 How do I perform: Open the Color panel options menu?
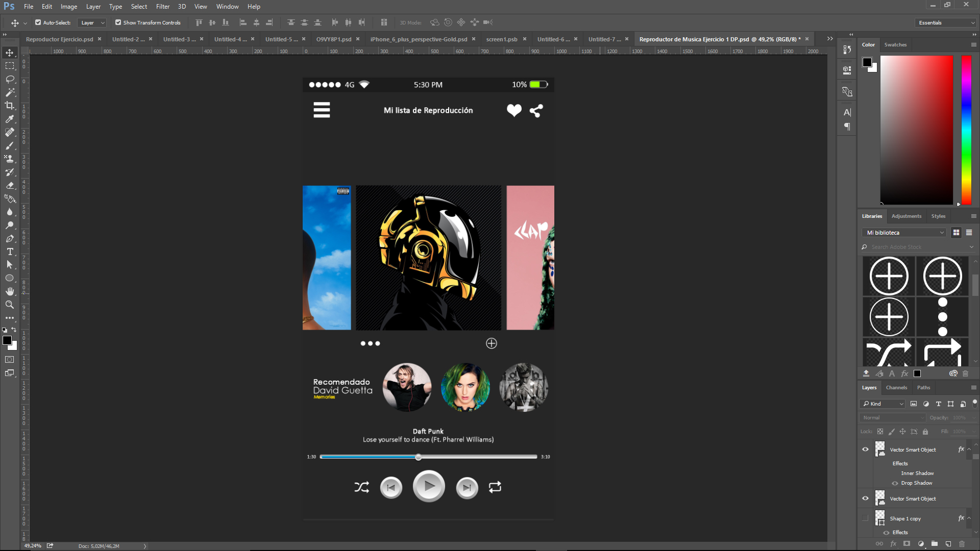[973, 45]
